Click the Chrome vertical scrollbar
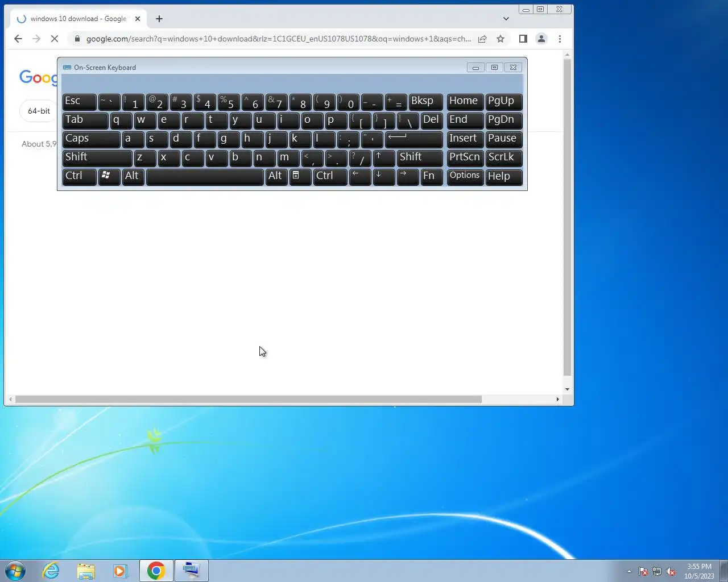The height and width of the screenshot is (582, 728). (567, 218)
